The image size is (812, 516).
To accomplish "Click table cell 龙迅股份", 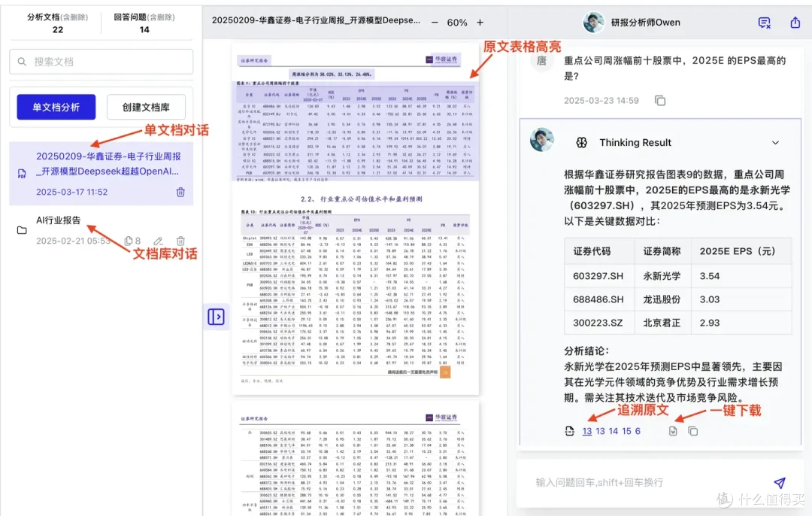I will [x=662, y=299].
